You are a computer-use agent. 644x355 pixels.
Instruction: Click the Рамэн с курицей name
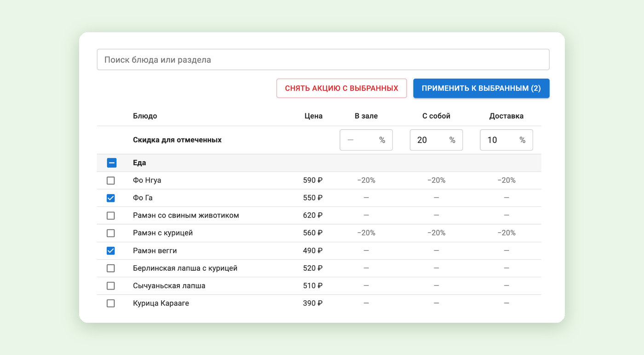click(x=163, y=233)
